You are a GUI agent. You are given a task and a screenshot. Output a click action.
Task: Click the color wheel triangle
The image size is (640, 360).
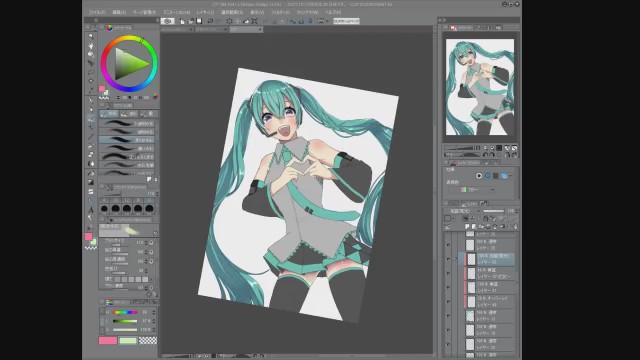[130, 64]
